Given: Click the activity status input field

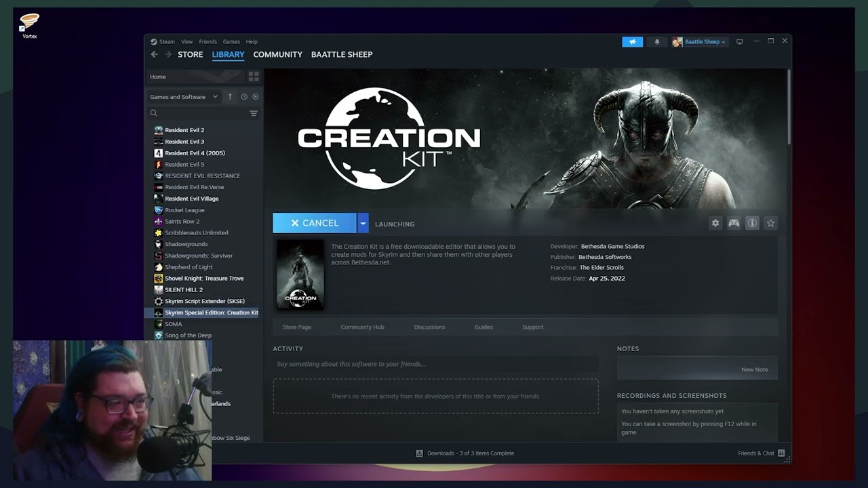Looking at the screenshot, I should pos(435,364).
